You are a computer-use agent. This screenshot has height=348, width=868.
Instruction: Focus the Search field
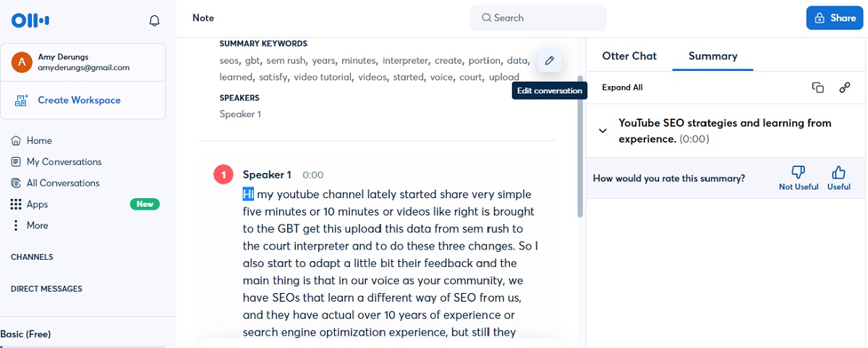[x=538, y=18]
